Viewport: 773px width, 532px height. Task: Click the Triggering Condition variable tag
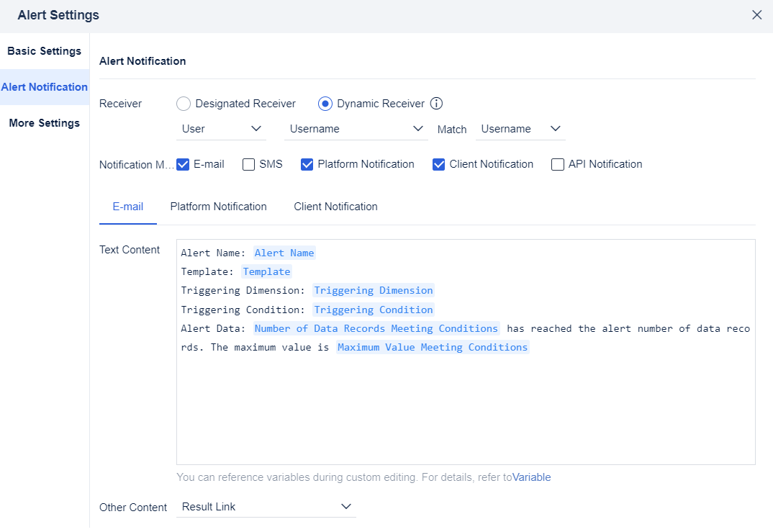374,310
